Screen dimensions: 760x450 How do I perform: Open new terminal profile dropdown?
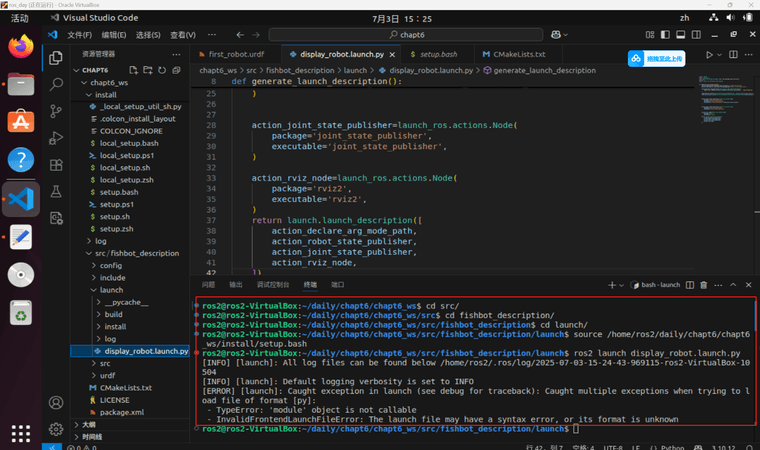point(621,285)
